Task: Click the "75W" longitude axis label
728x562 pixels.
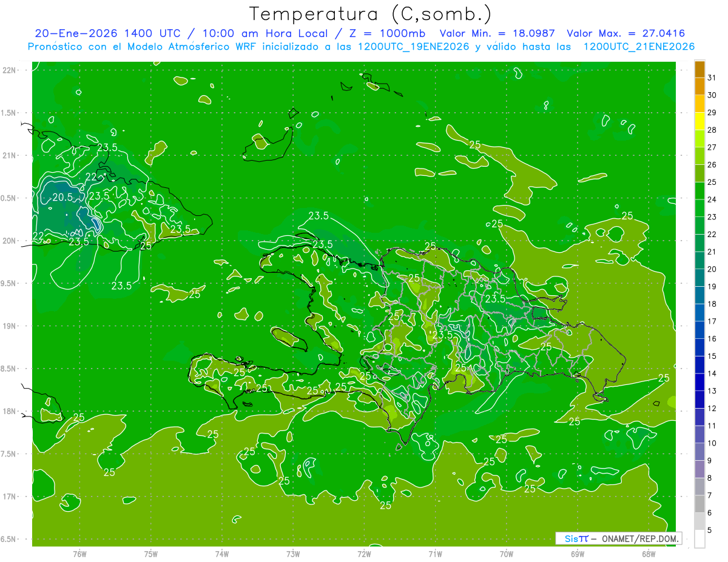Action: pos(151,554)
